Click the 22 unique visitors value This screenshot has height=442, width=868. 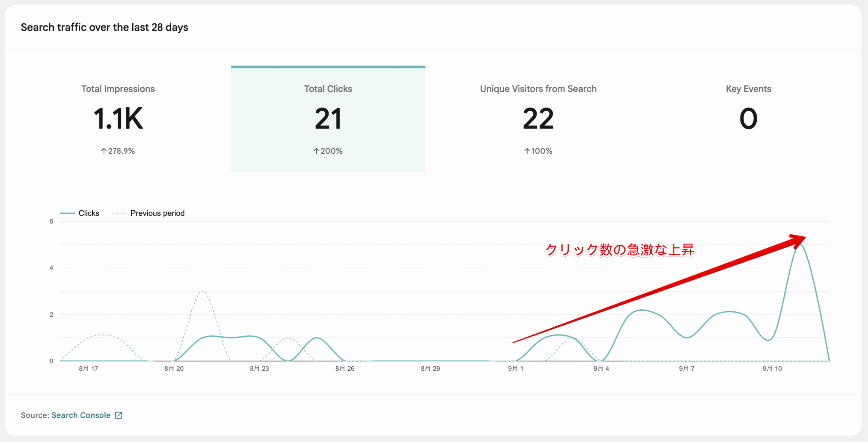(x=538, y=119)
